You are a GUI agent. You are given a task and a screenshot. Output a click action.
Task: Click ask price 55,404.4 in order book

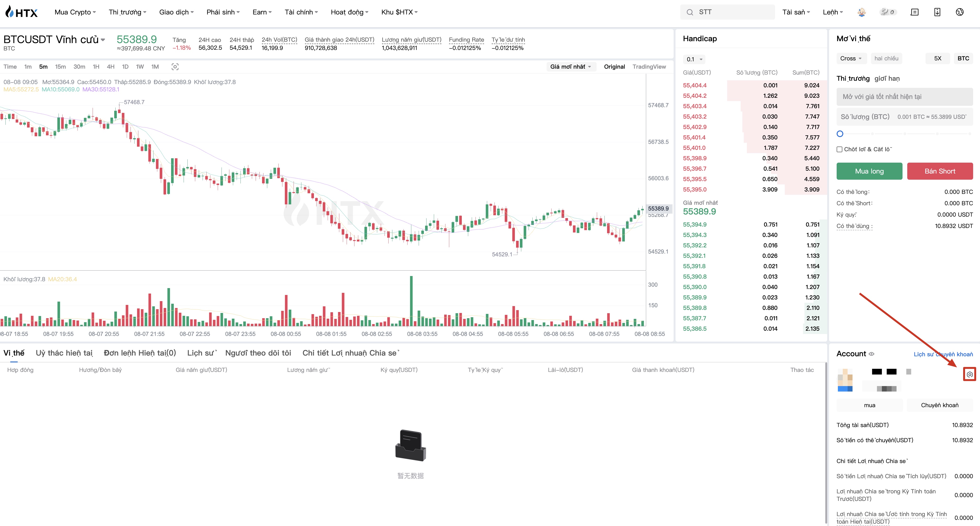click(694, 85)
